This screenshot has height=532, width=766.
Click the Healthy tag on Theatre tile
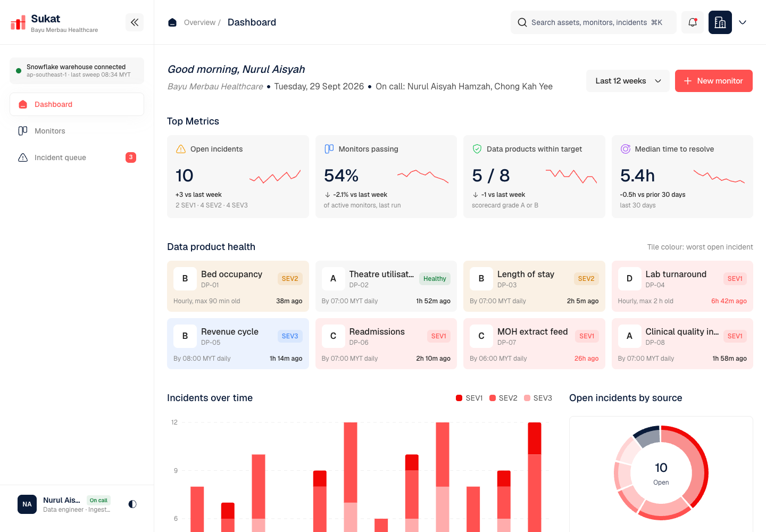click(x=435, y=279)
